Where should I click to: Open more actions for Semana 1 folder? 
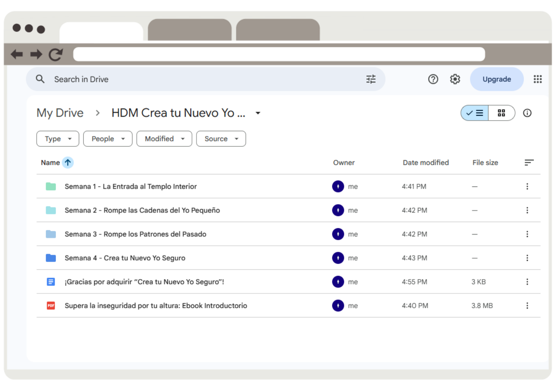tap(527, 186)
